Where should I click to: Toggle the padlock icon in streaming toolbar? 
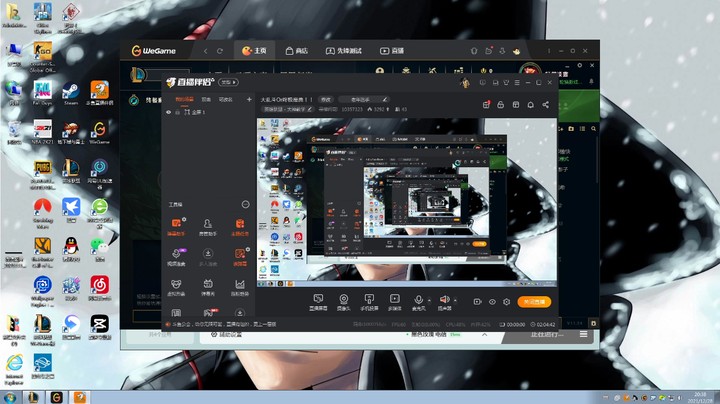501,105
